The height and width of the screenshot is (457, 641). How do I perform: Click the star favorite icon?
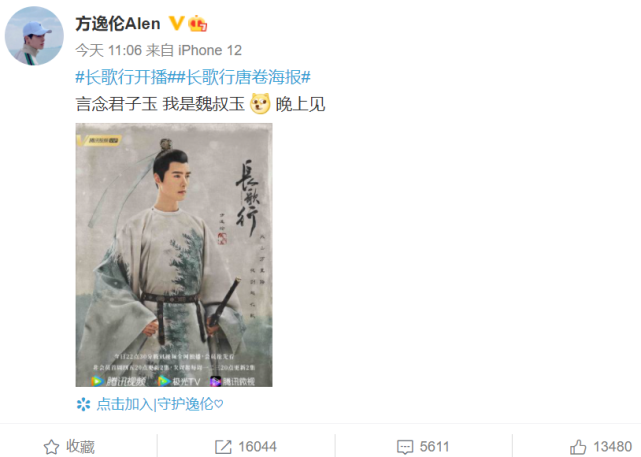(x=52, y=447)
